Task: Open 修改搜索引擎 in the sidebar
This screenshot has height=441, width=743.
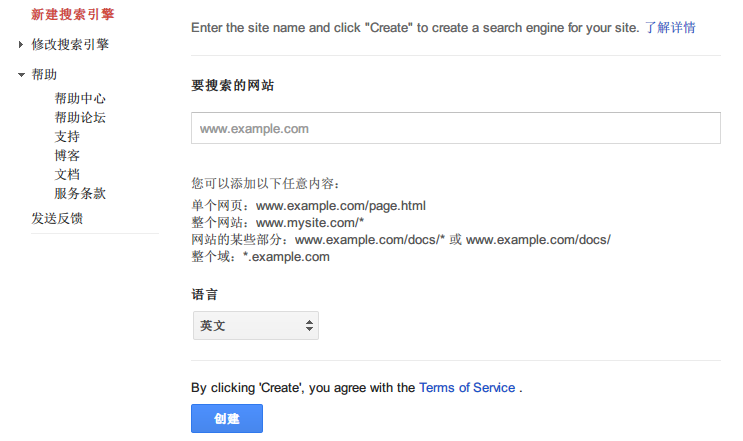Action: [70, 45]
